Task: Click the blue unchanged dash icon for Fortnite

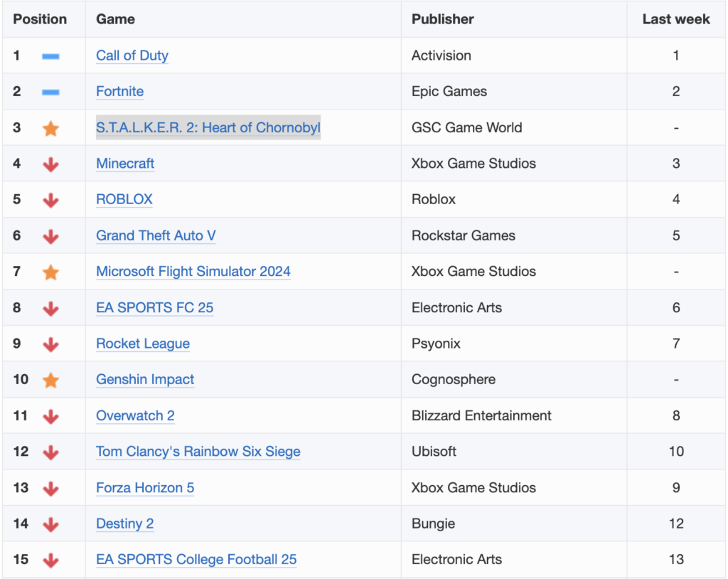Action: (50, 92)
